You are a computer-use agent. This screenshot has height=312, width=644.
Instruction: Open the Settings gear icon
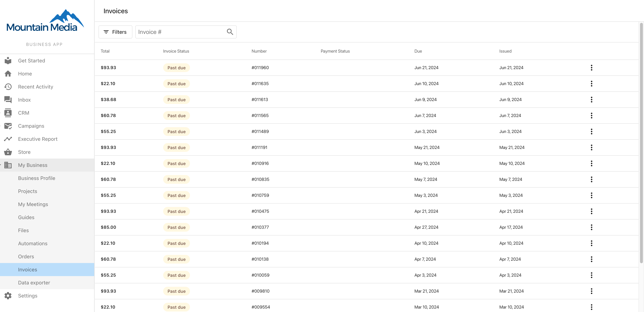click(x=8, y=296)
